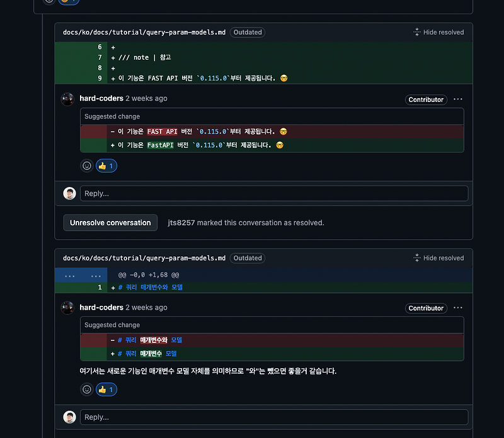Open the kebab menu on the second hard-coders comment

458,308
